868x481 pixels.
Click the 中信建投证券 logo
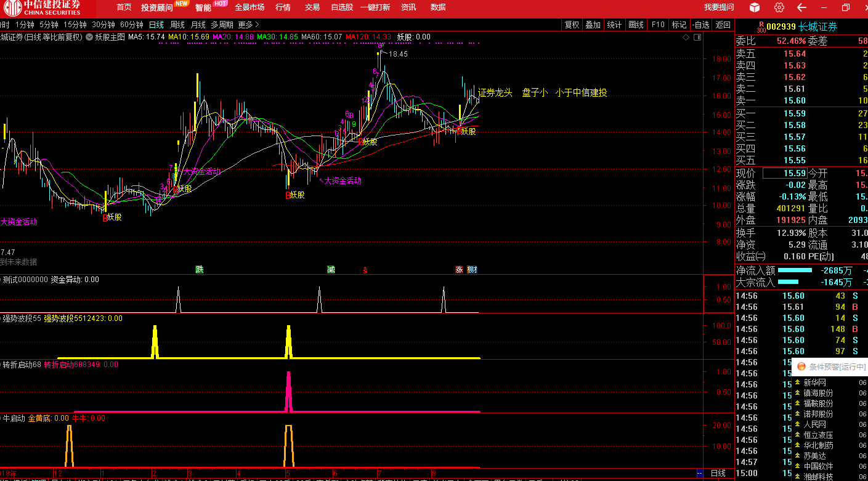tap(43, 8)
